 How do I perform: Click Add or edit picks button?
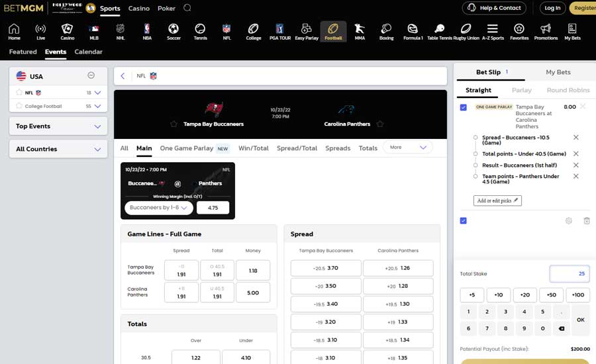click(497, 201)
